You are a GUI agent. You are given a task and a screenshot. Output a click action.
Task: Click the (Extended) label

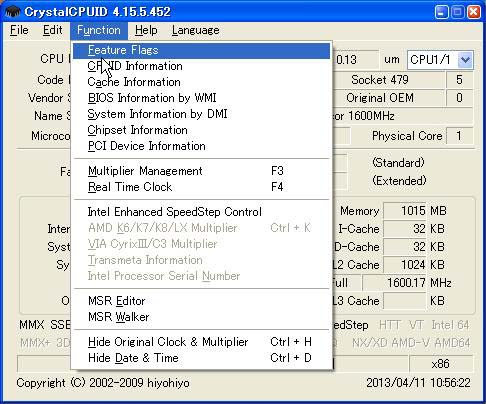tap(399, 181)
